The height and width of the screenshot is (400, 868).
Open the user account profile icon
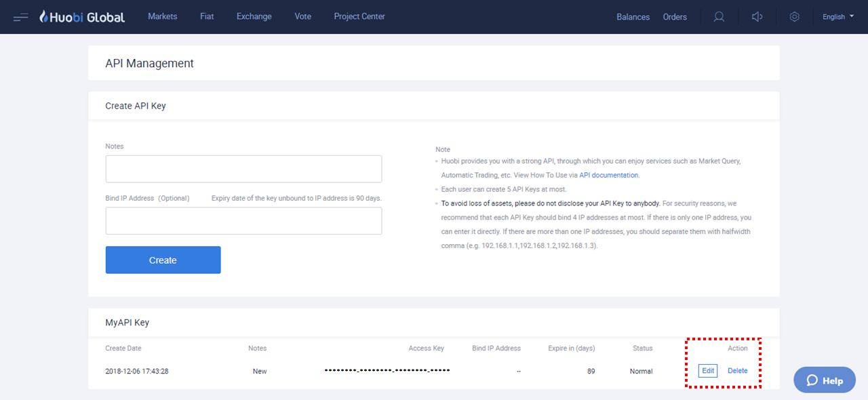point(719,17)
